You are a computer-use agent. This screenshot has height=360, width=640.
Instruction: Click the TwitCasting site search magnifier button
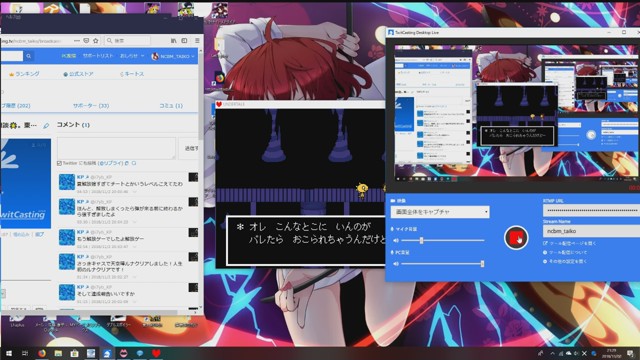coord(29,56)
